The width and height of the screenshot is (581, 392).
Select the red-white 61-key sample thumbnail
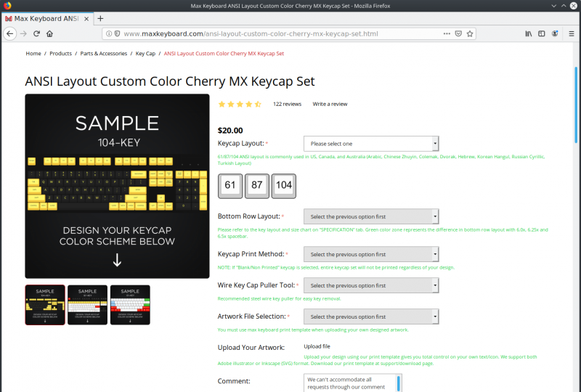coord(130,305)
